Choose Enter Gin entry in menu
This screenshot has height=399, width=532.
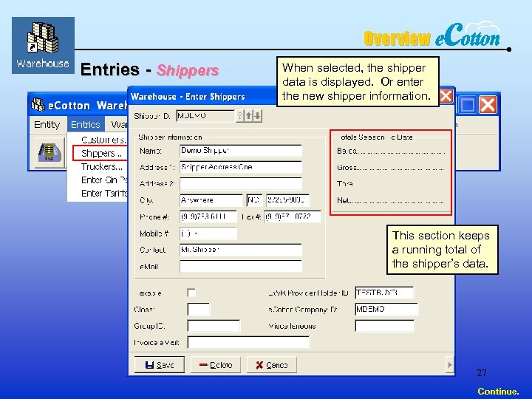(x=104, y=180)
